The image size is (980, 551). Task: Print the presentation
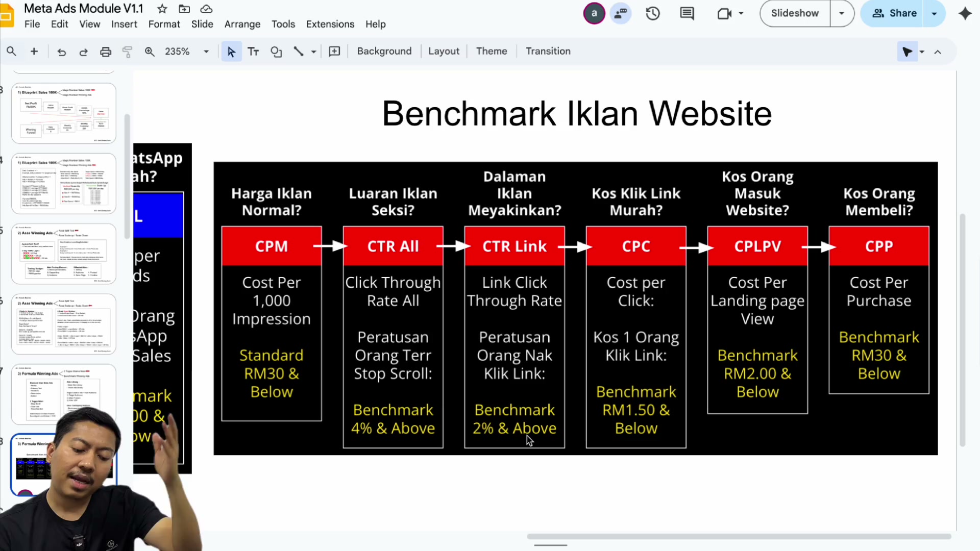point(106,52)
